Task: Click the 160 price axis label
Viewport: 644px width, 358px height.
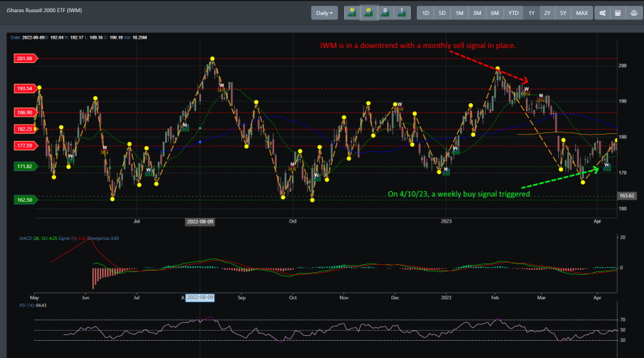Action: coord(623,209)
